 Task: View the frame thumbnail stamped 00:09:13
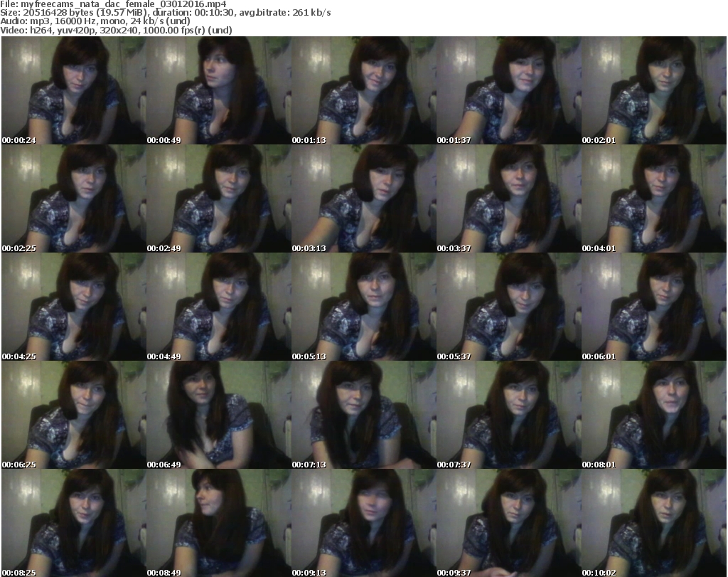pyautogui.click(x=364, y=523)
